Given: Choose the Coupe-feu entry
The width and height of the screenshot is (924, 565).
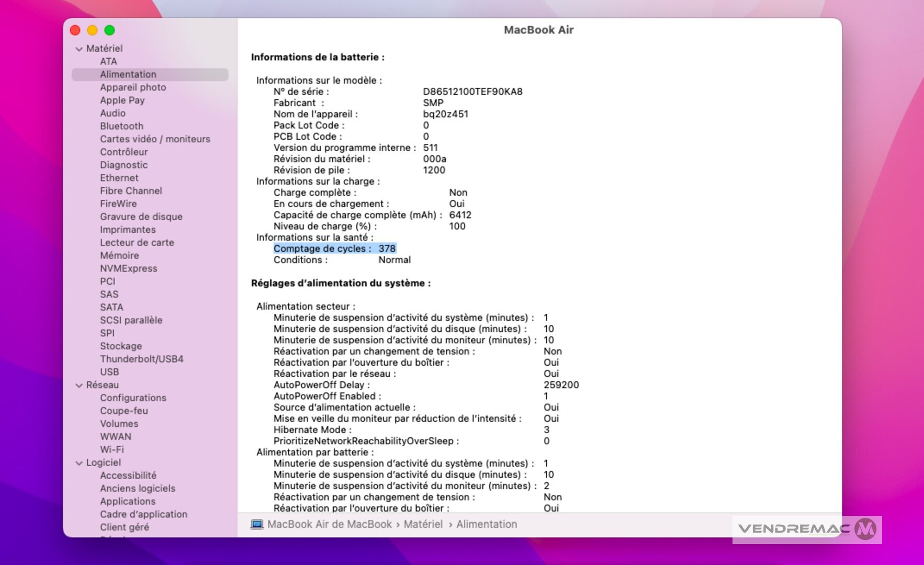Looking at the screenshot, I should pyautogui.click(x=124, y=411).
